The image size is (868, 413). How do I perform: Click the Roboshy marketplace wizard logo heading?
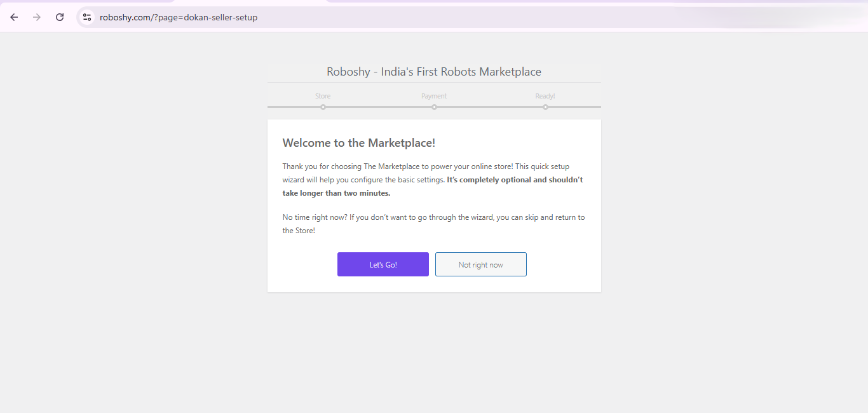click(x=434, y=71)
